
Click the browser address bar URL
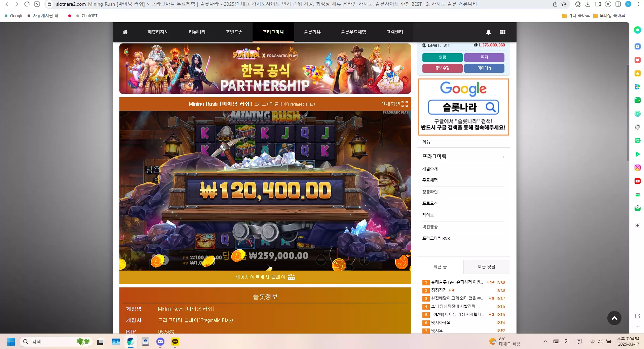tap(71, 4)
